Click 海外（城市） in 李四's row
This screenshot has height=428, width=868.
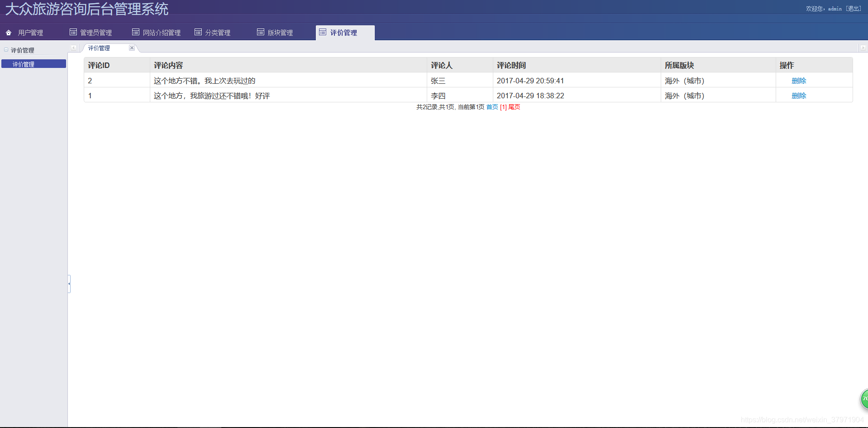685,96
